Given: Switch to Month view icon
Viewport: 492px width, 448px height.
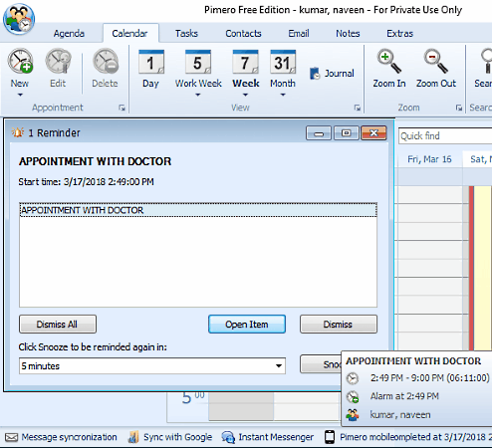Looking at the screenshot, I should click(x=283, y=62).
